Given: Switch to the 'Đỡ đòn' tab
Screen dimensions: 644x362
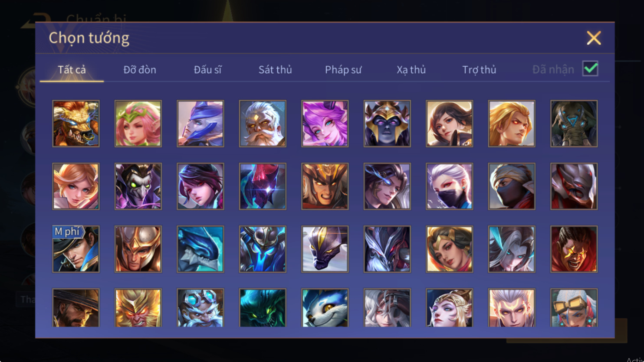Looking at the screenshot, I should tap(140, 69).
